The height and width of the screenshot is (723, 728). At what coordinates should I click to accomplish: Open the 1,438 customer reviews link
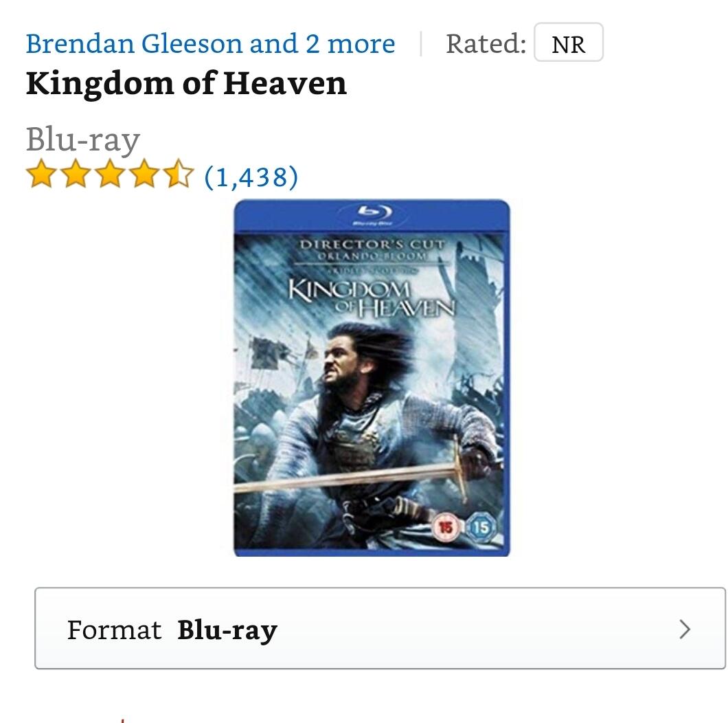tap(251, 177)
